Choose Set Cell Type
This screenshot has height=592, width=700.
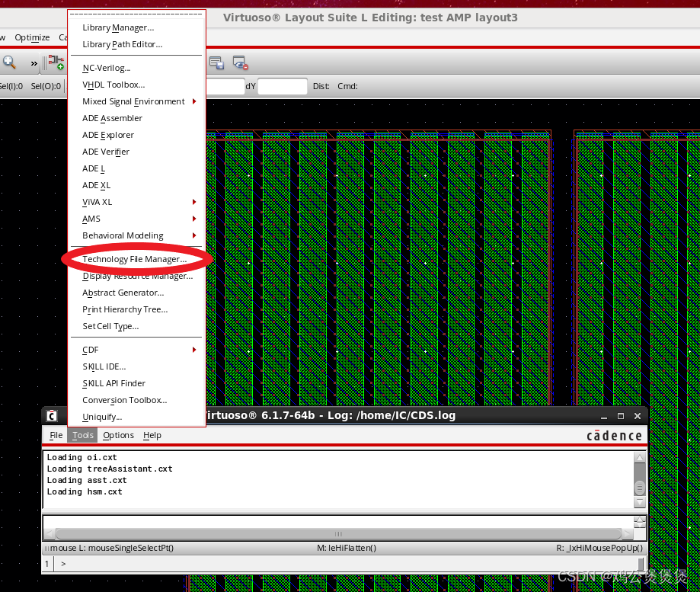tap(110, 326)
